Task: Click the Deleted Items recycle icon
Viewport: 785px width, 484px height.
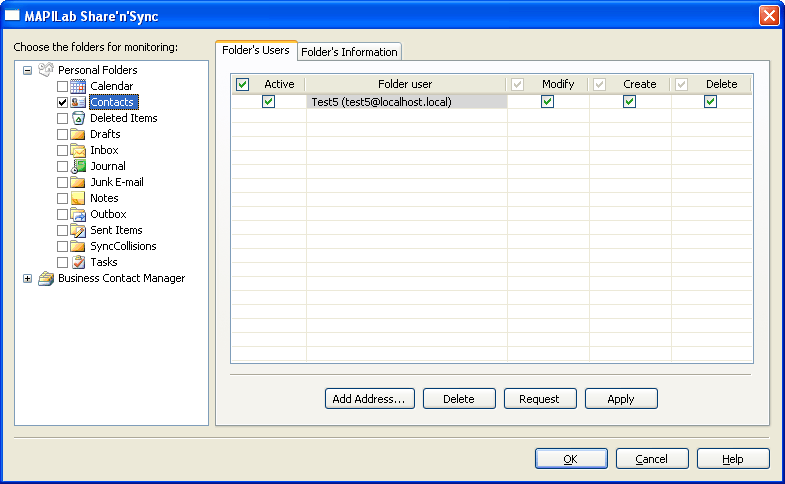Action: pyautogui.click(x=78, y=119)
